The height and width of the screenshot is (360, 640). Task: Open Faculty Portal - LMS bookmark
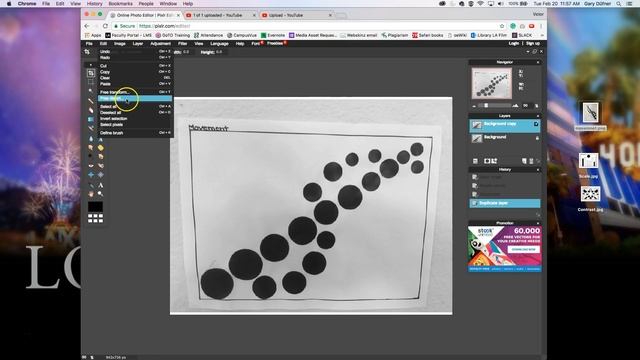[x=128, y=36]
